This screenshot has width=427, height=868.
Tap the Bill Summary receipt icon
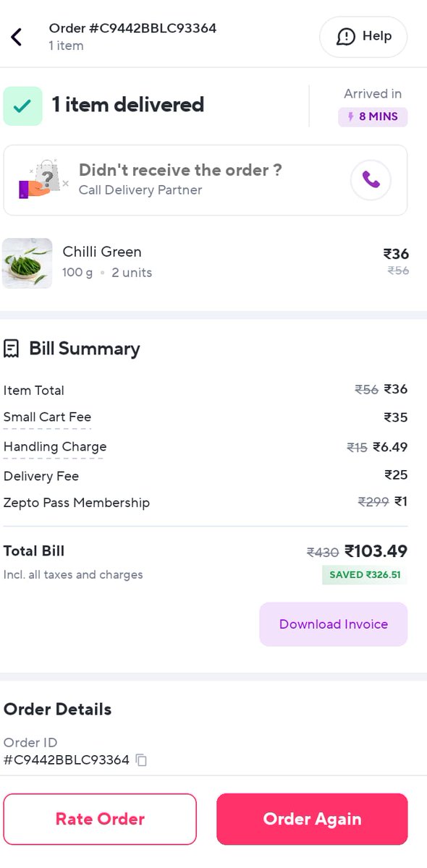tap(11, 349)
